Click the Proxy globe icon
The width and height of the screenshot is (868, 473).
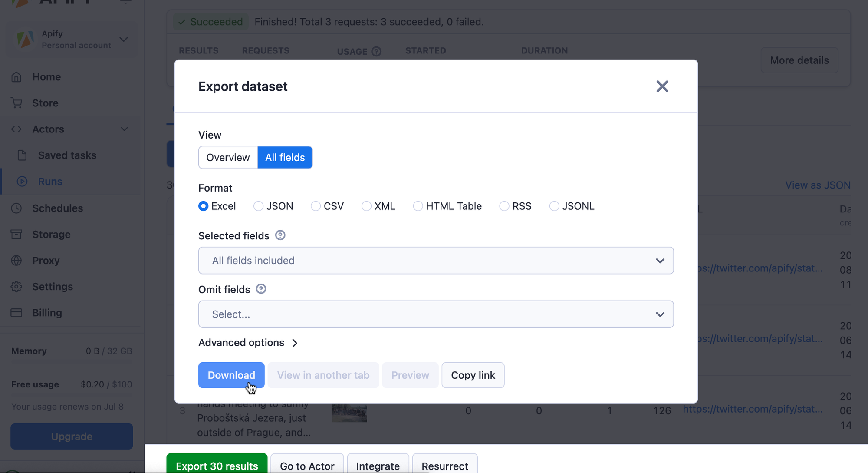(16, 260)
